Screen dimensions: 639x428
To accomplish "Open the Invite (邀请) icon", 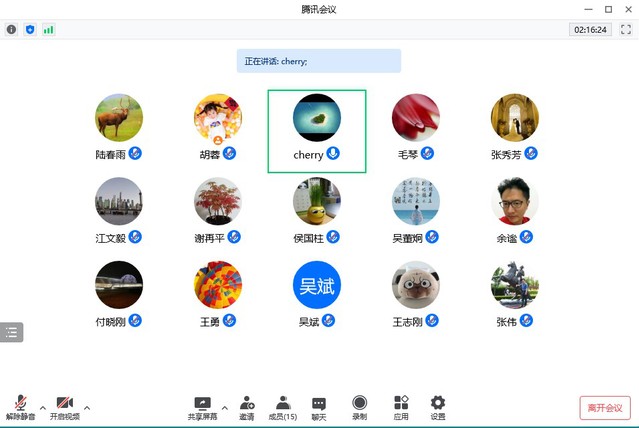I will coord(246,406).
